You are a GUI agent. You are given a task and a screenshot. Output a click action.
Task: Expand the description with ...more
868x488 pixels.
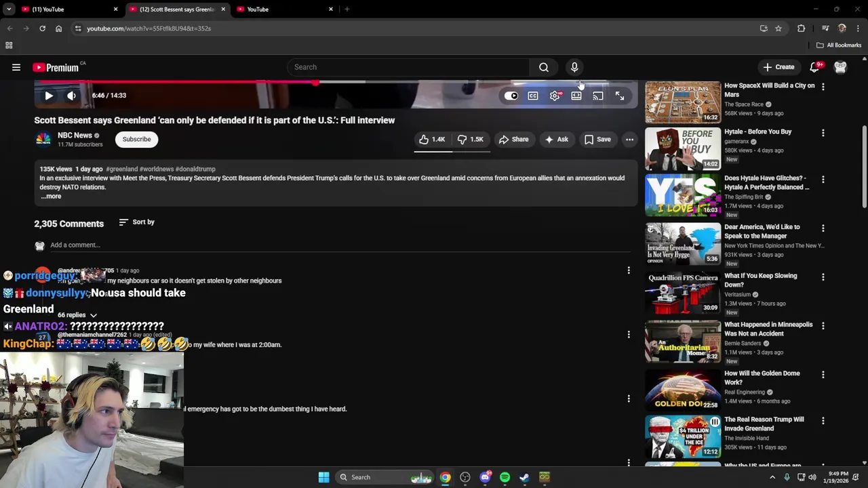click(x=51, y=197)
